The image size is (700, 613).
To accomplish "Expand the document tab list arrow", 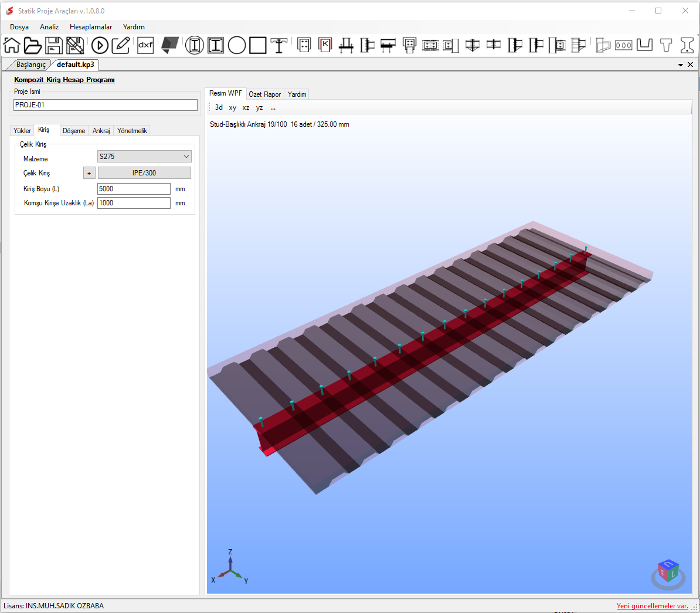I will [x=680, y=65].
